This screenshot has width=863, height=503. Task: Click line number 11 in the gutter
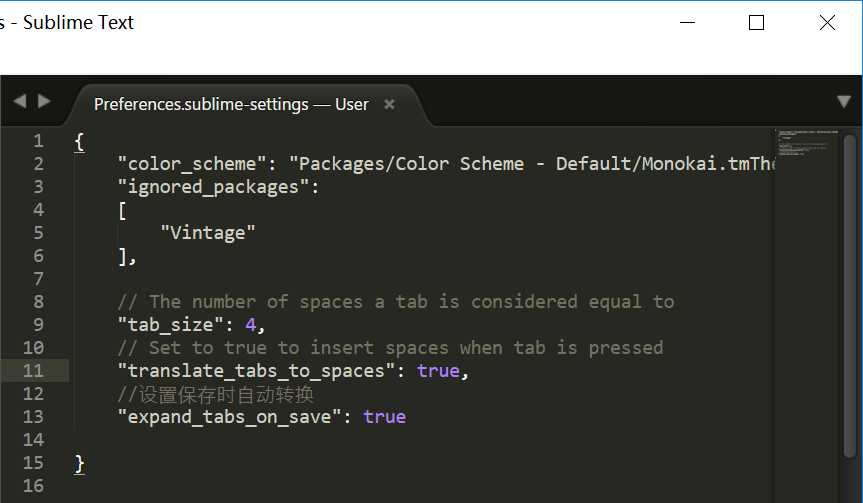33,371
